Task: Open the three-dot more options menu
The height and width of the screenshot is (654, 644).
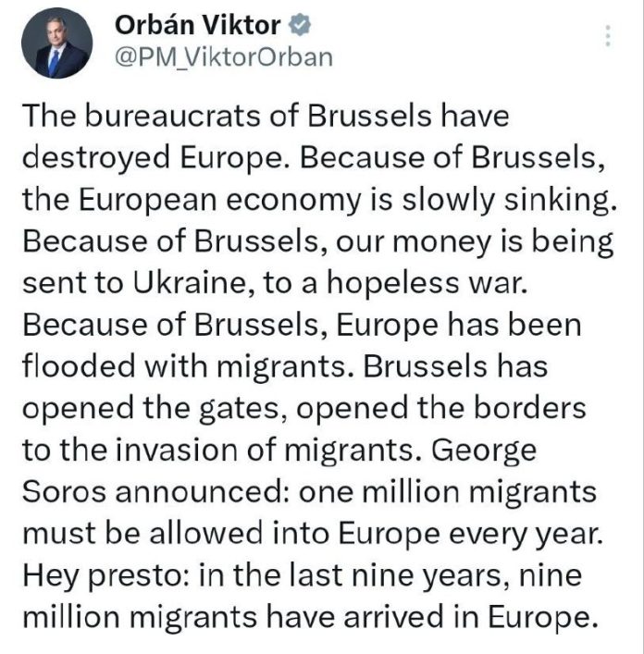Action: coord(608,36)
